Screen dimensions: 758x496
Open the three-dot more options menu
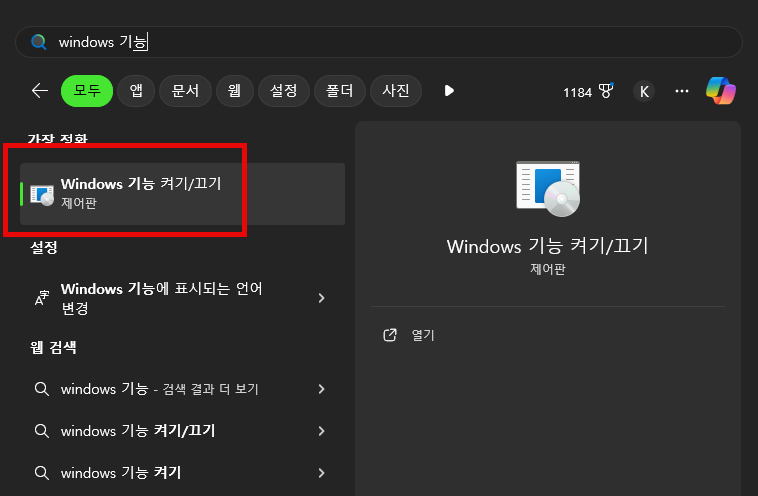pos(682,91)
